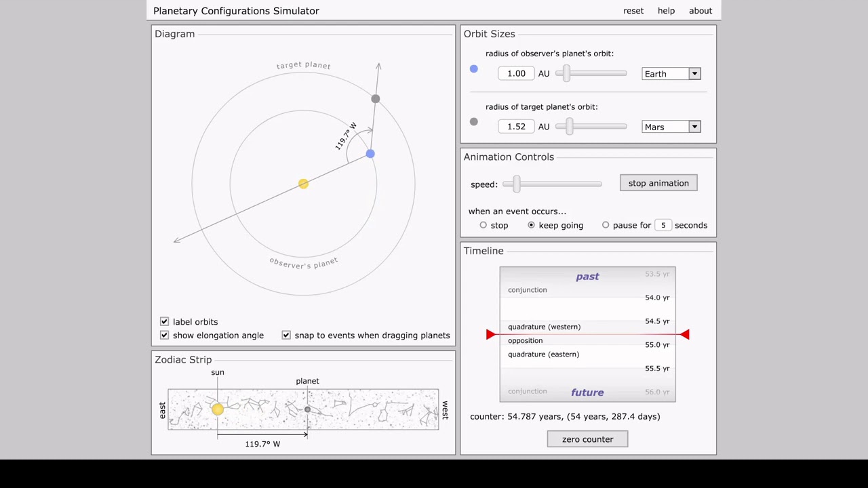Adjust the target orbit radius slider
This screenshot has height=488, width=868.
click(x=569, y=127)
